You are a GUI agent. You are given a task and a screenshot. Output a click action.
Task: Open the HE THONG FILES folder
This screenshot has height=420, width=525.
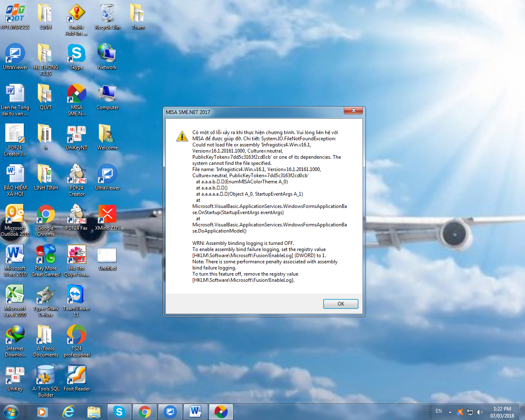point(46,59)
